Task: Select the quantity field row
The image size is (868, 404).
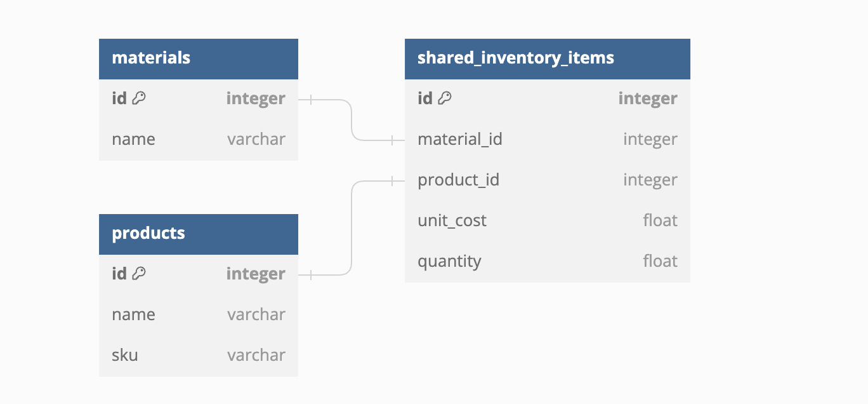Action: [547, 262]
